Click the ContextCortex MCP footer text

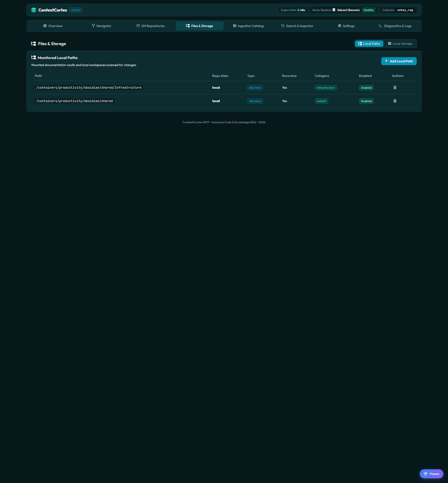pos(224,122)
